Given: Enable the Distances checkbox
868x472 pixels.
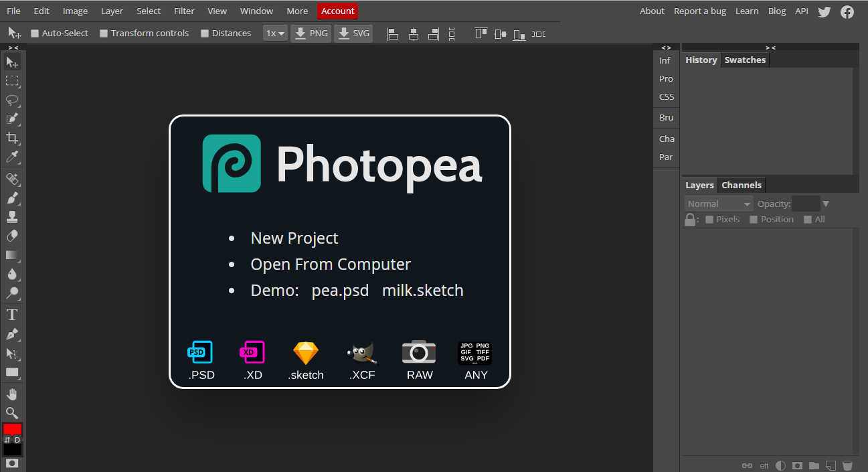Looking at the screenshot, I should point(205,33).
